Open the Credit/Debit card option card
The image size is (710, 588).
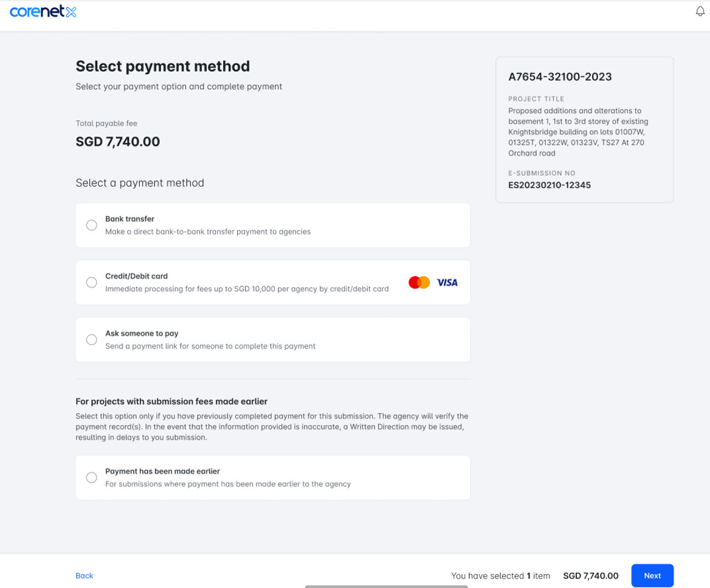pyautogui.click(x=243, y=282)
